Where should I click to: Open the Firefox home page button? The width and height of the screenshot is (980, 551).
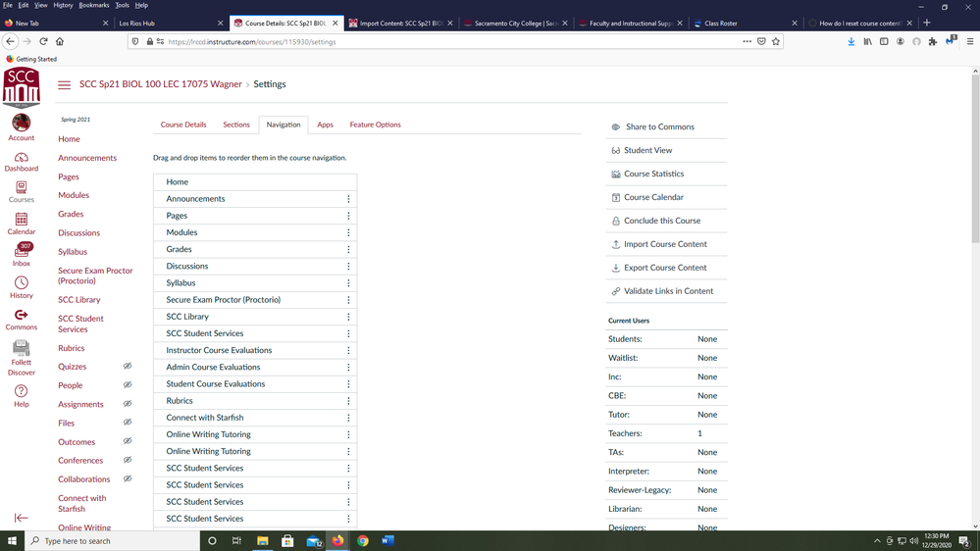click(x=60, y=41)
